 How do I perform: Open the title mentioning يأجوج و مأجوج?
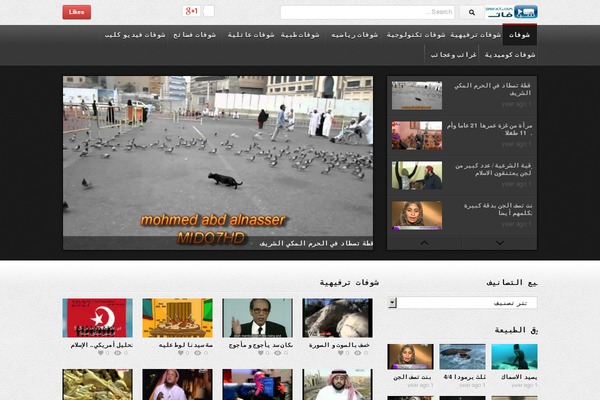coord(261,345)
